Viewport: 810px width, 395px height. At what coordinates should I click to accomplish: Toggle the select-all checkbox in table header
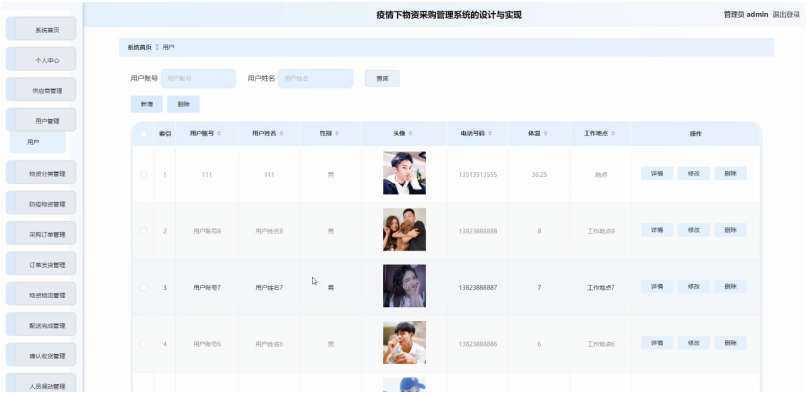(144, 134)
